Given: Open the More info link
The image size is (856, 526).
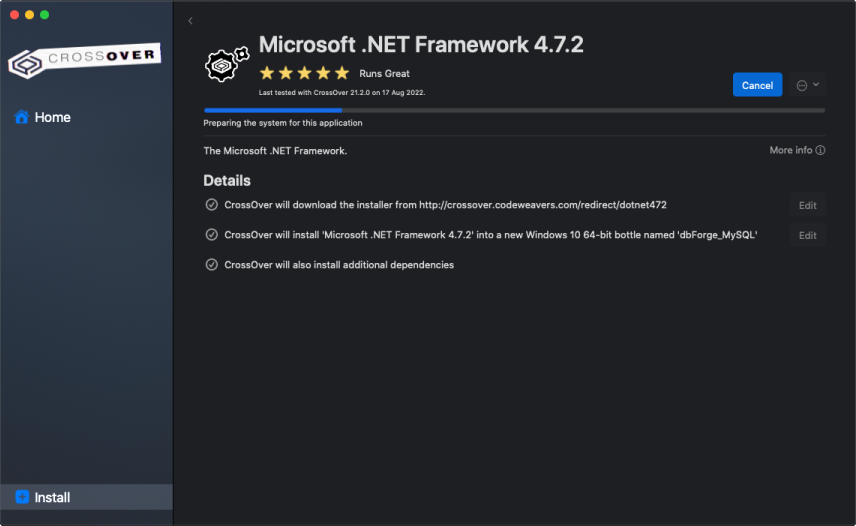Looking at the screenshot, I should click(x=790, y=150).
